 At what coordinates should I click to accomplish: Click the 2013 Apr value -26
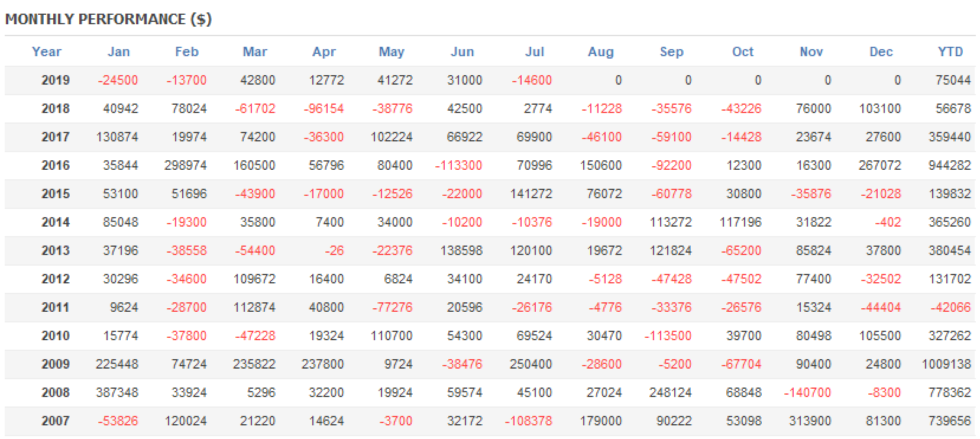pyautogui.click(x=334, y=251)
